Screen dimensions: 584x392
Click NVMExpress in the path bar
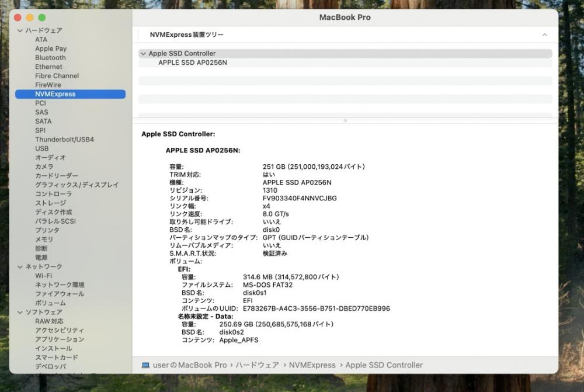click(x=312, y=365)
